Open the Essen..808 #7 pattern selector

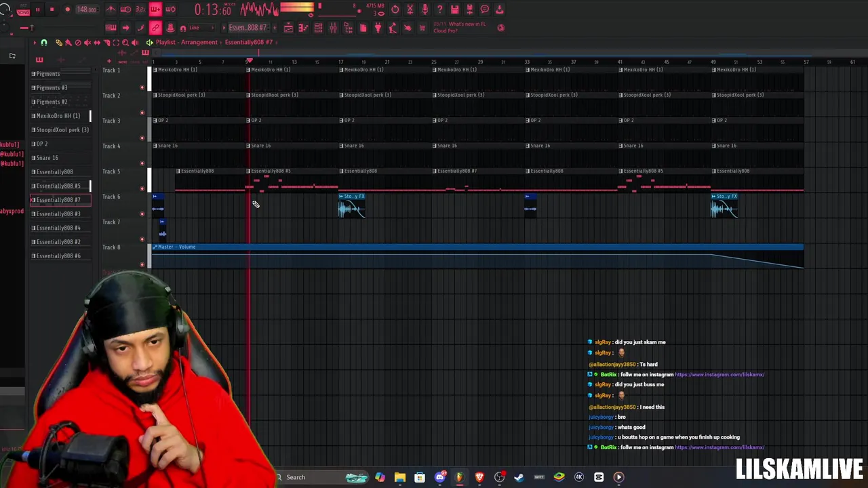tap(248, 28)
